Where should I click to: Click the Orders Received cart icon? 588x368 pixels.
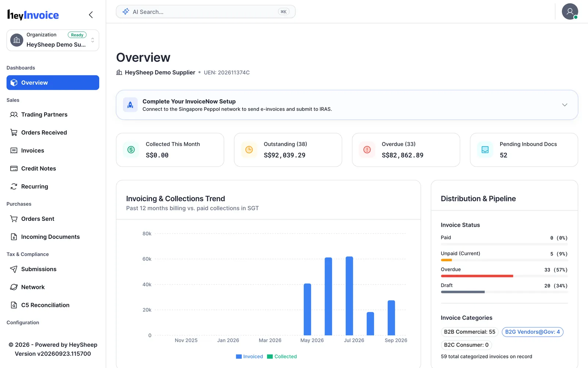14,132
